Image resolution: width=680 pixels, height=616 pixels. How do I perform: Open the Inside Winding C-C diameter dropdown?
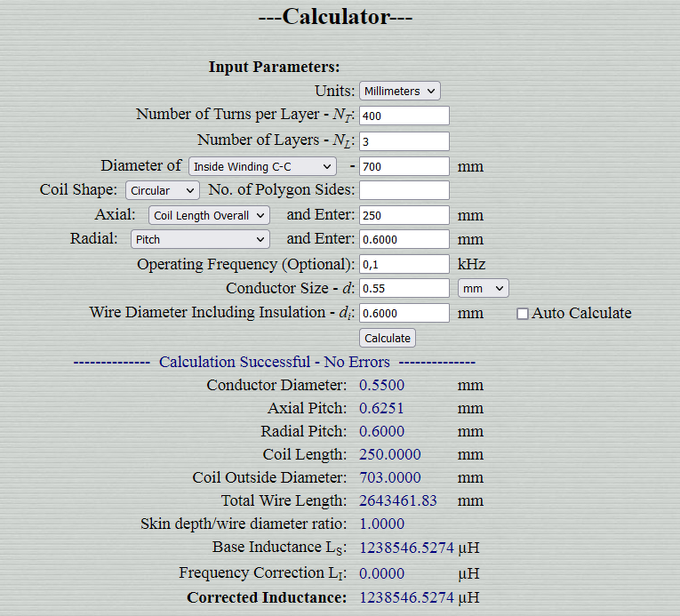pos(262,166)
